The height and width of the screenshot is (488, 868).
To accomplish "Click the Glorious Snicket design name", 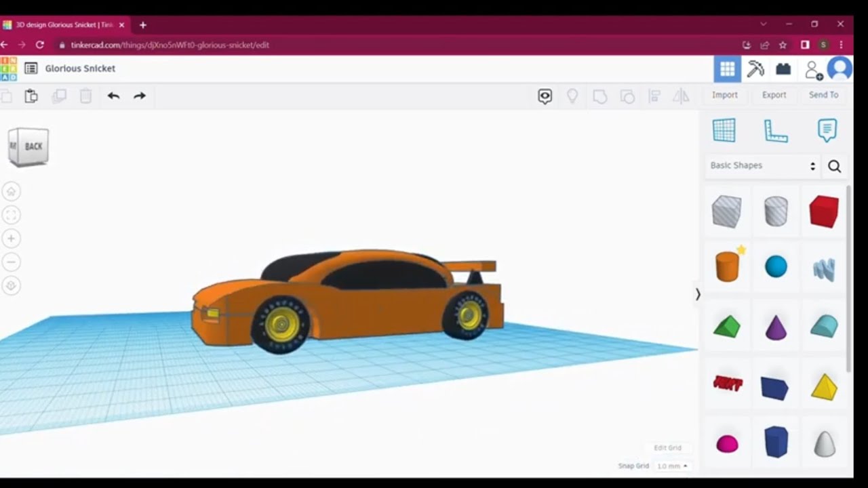I will [80, 68].
